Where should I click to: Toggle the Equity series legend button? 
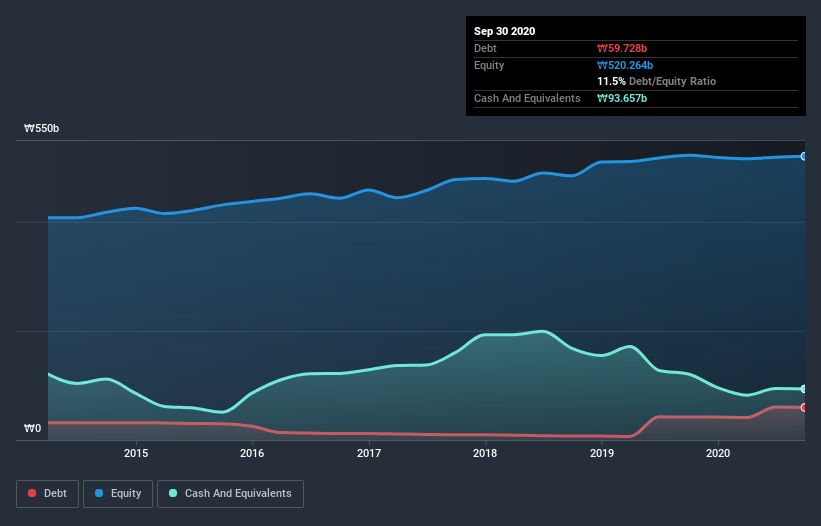pyautogui.click(x=118, y=494)
